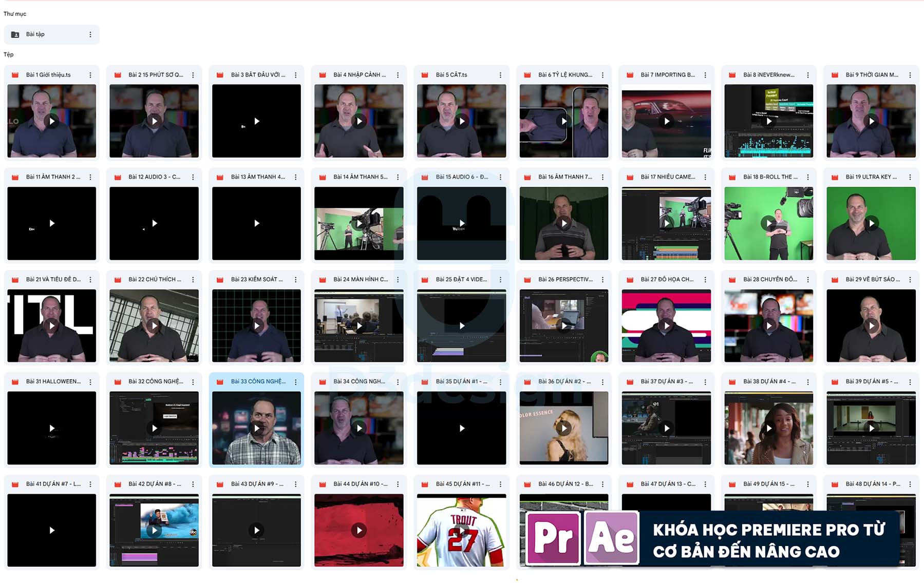Open three-dot menu for Bài 19 ULTRA KEY
This screenshot has width=924, height=583.
(910, 177)
